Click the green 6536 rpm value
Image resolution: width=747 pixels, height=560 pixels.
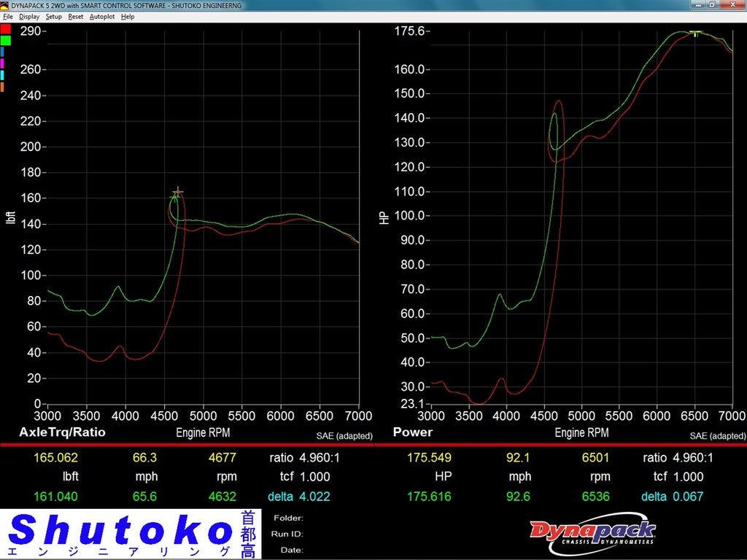(596, 497)
